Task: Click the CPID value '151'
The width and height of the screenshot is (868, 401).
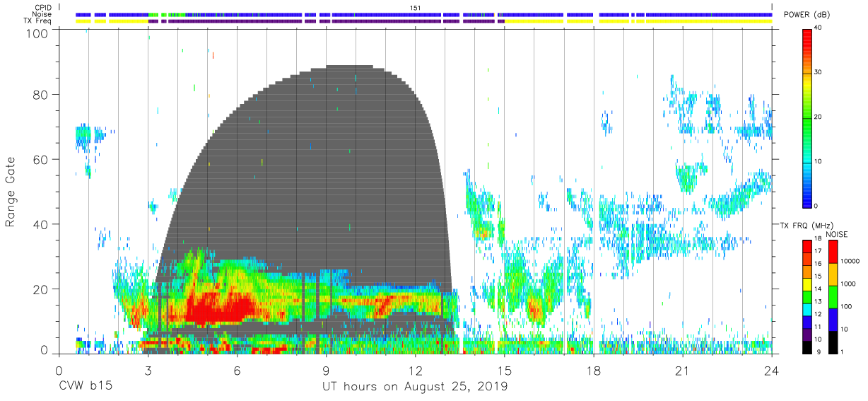Action: [416, 8]
